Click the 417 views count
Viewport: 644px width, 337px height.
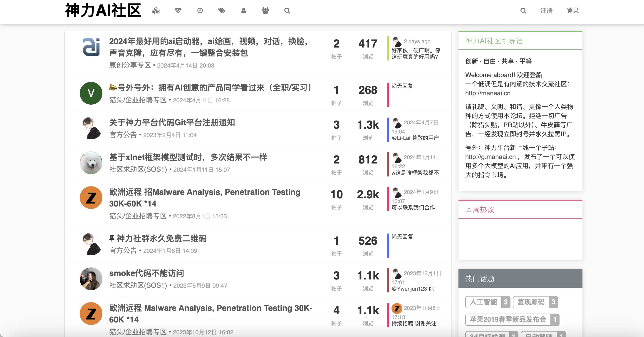tap(368, 44)
